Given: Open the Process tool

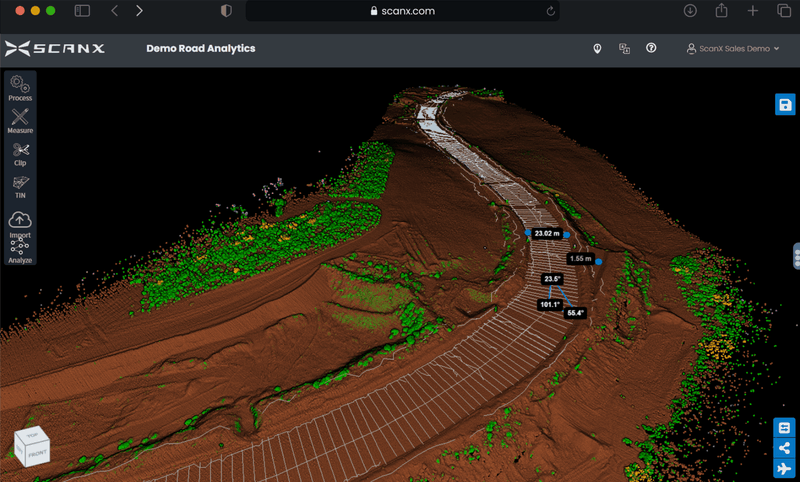Looking at the screenshot, I should point(20,88).
